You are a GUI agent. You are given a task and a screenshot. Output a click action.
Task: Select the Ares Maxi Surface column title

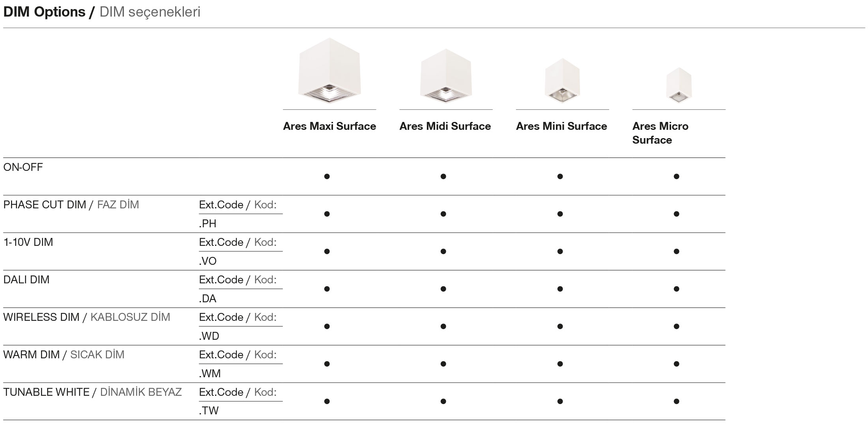(x=329, y=126)
